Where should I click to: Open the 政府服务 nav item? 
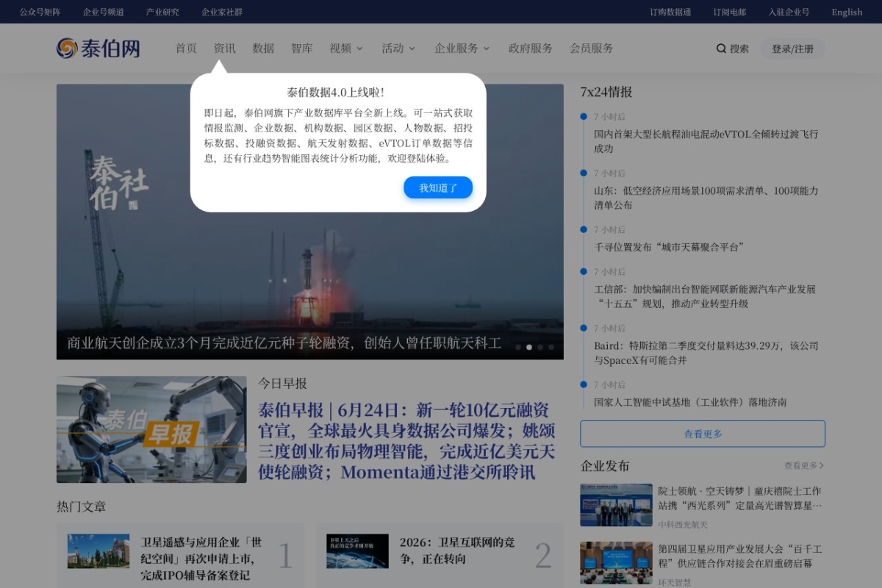[x=531, y=49]
